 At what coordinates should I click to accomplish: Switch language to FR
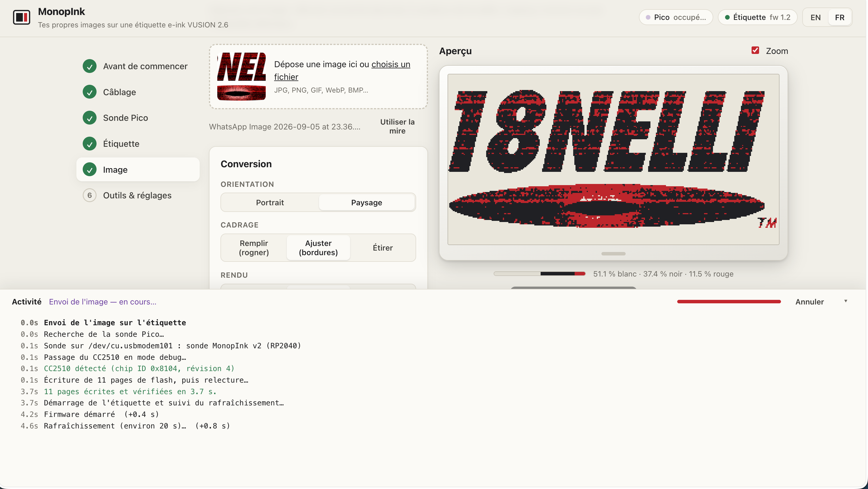(x=840, y=18)
